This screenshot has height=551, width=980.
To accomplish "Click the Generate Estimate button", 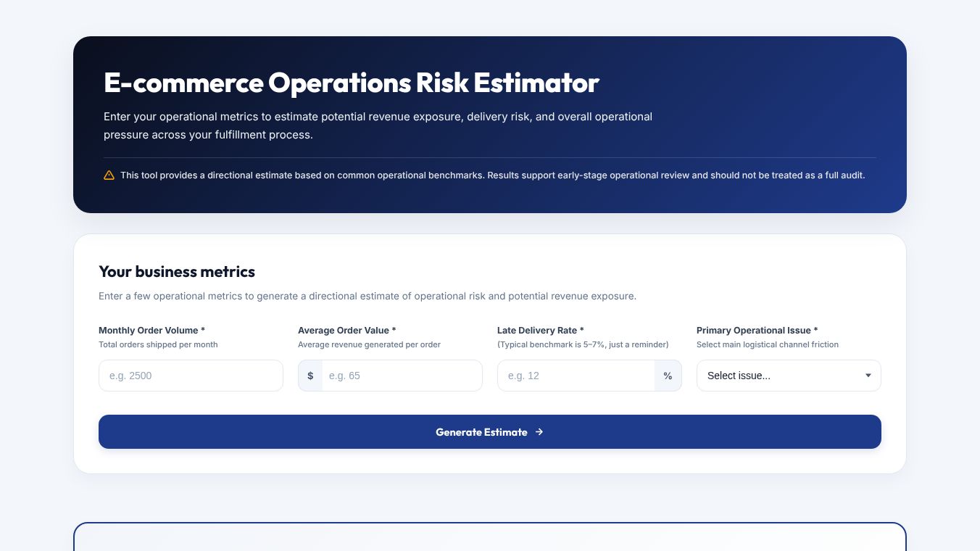I will point(490,432).
